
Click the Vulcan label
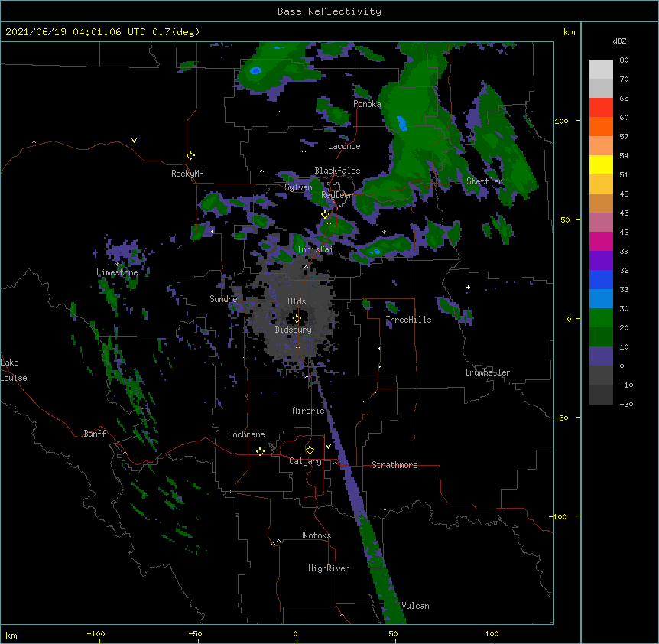tap(415, 606)
